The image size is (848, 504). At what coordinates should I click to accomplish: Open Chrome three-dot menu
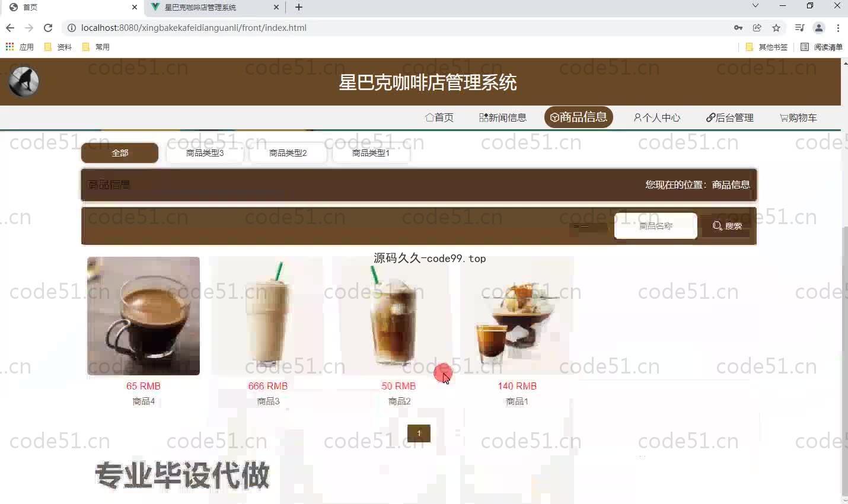(x=838, y=28)
